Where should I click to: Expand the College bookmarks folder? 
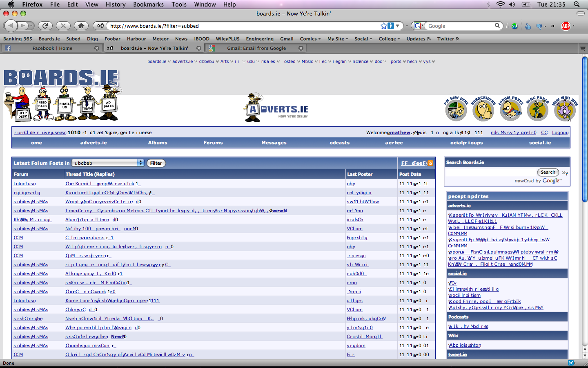390,39
